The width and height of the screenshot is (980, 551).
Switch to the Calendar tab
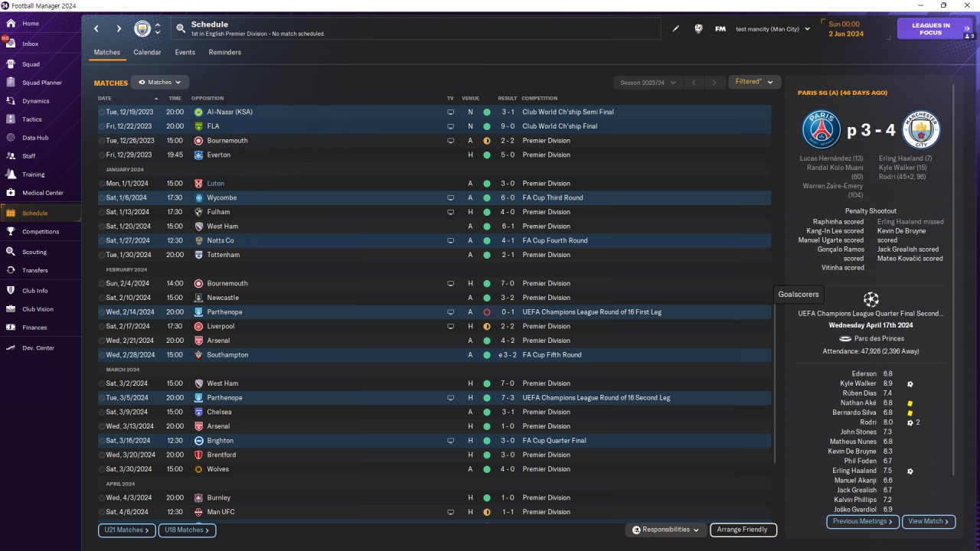tap(147, 53)
